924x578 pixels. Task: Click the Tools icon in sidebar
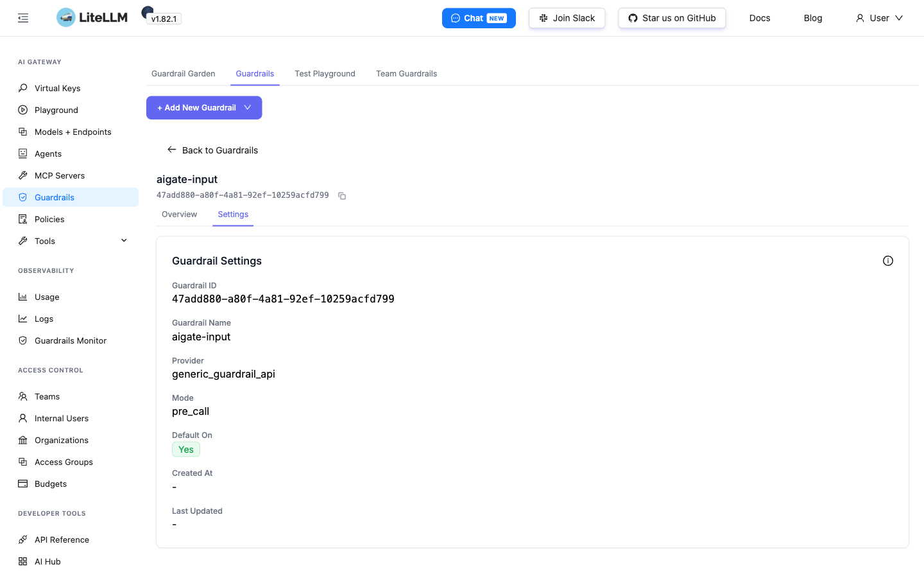(23, 241)
